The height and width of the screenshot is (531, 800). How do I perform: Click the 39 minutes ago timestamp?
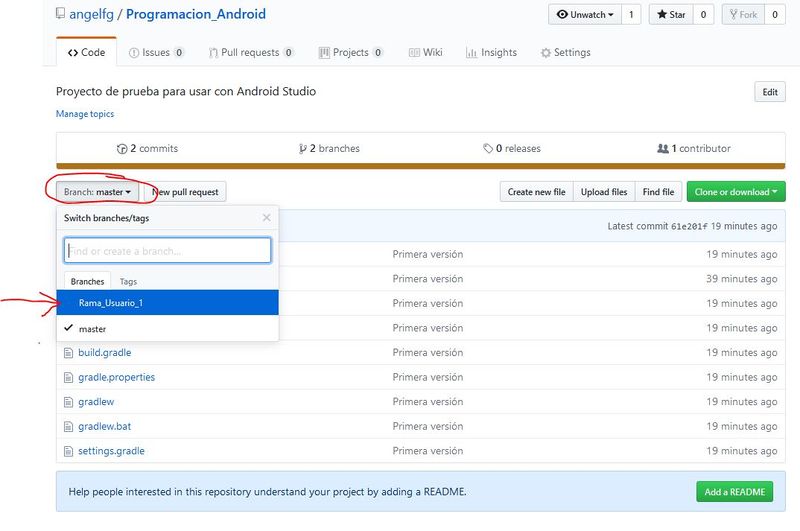pyautogui.click(x=741, y=279)
